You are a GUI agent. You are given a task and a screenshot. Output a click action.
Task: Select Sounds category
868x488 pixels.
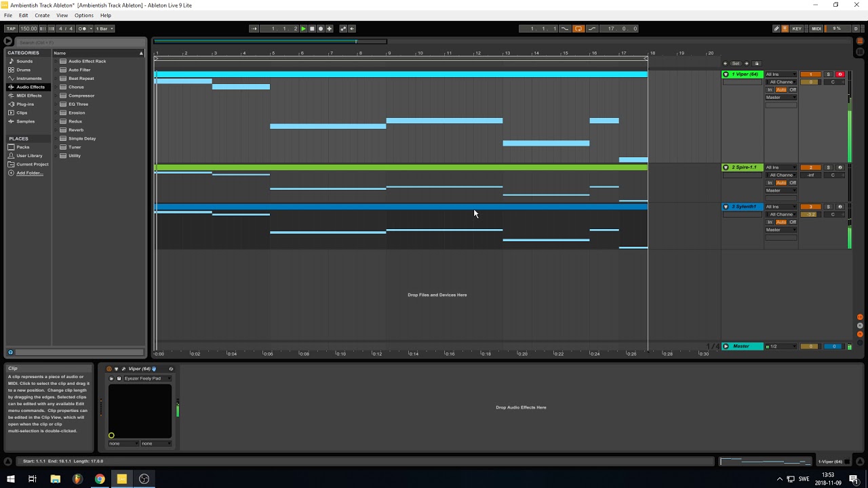24,61
